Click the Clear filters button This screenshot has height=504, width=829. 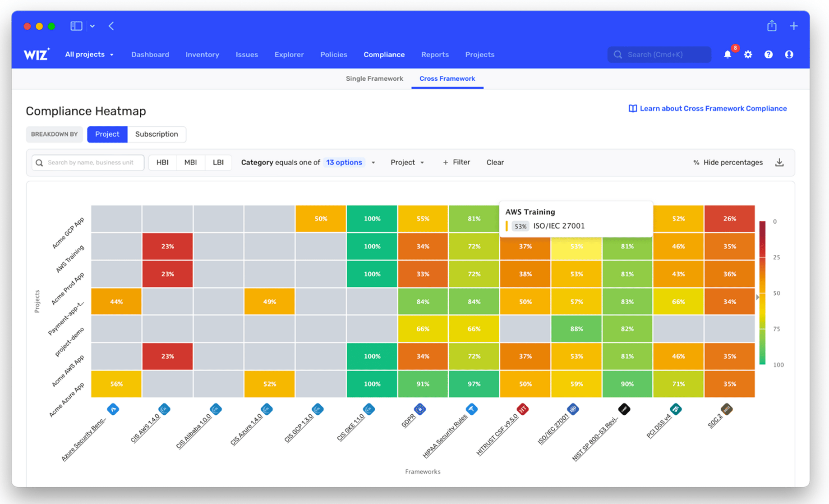pos(495,162)
